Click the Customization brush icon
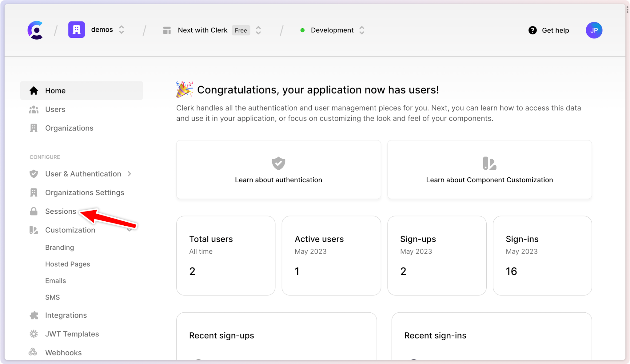This screenshot has height=364, width=630. [34, 230]
